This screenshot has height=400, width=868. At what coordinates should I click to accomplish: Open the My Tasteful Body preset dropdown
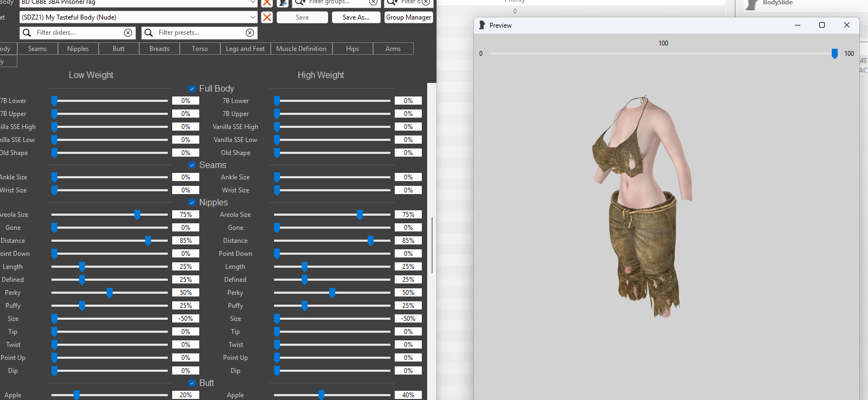(x=252, y=17)
